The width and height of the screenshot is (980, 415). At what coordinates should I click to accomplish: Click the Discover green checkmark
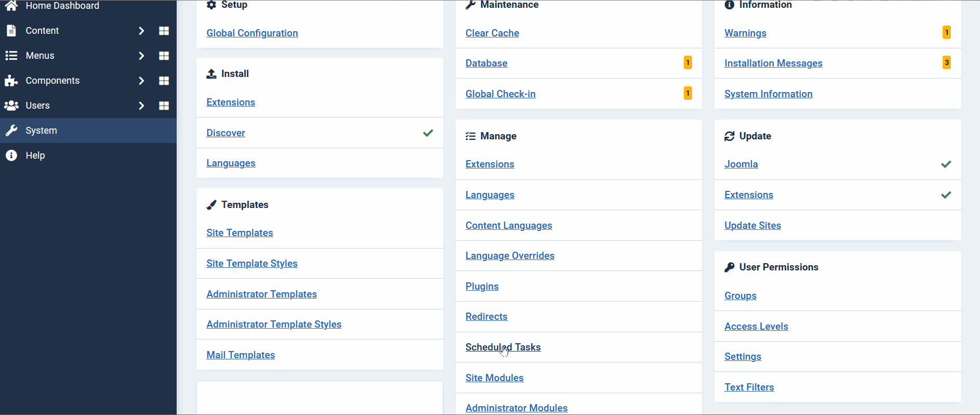(428, 133)
